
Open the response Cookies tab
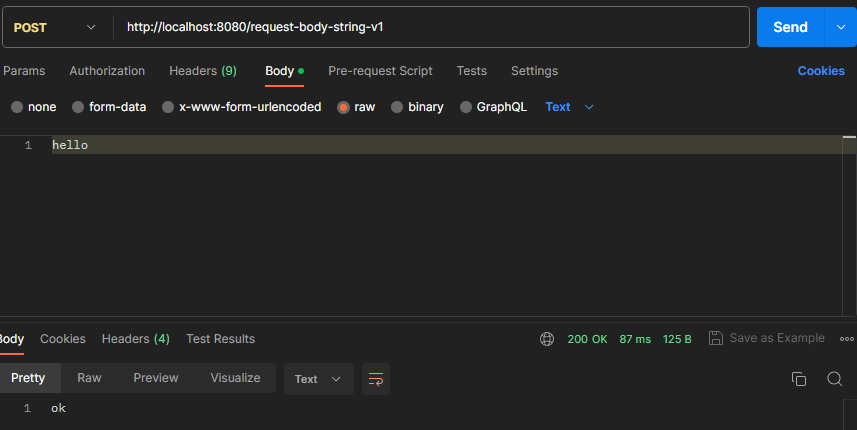point(63,339)
